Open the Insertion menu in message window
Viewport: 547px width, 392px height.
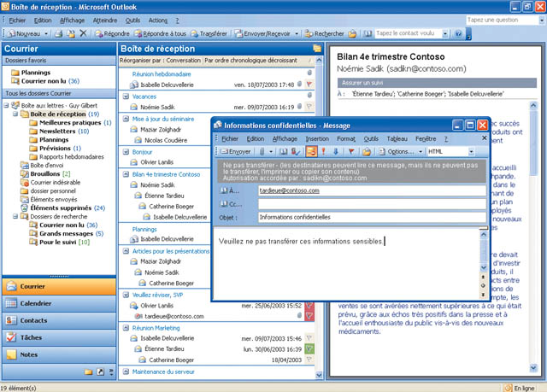(x=317, y=138)
